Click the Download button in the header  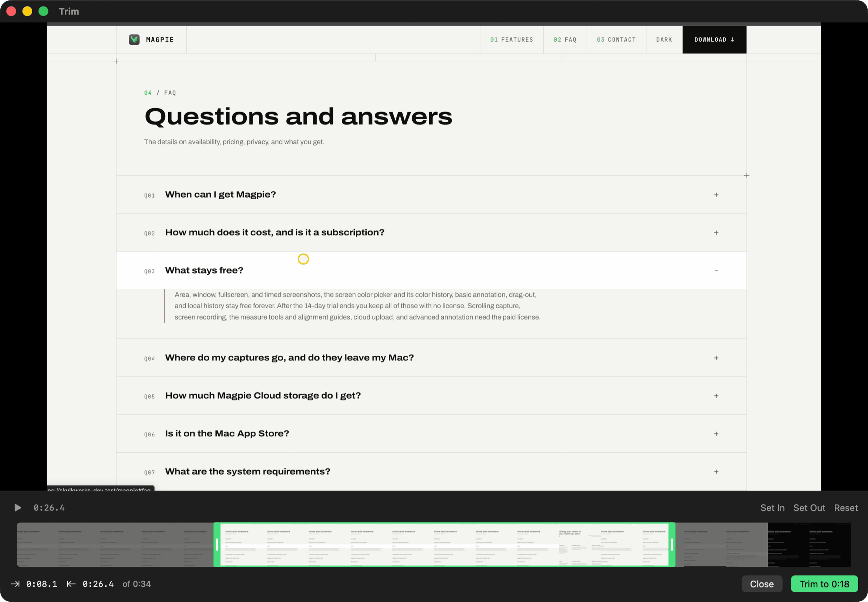714,39
